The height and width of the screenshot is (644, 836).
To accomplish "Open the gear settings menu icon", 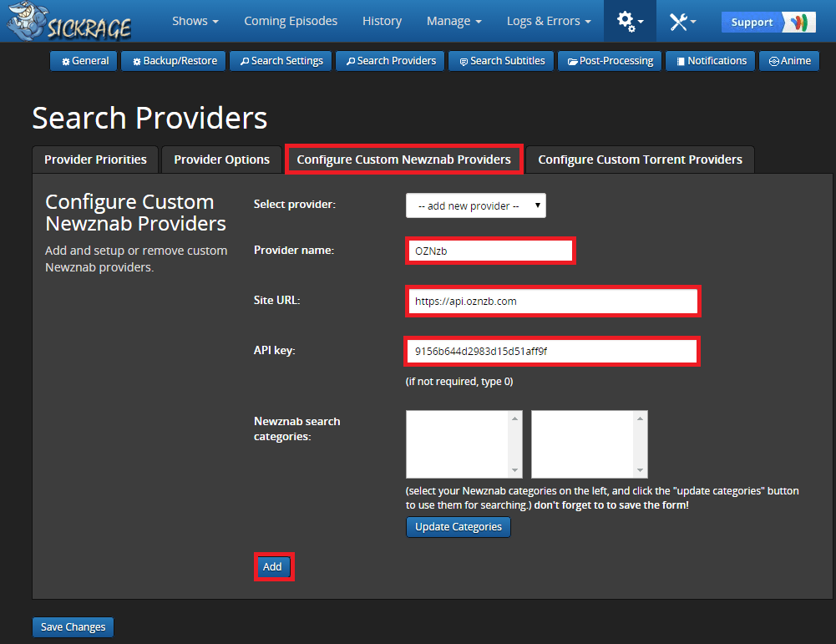I will click(630, 21).
